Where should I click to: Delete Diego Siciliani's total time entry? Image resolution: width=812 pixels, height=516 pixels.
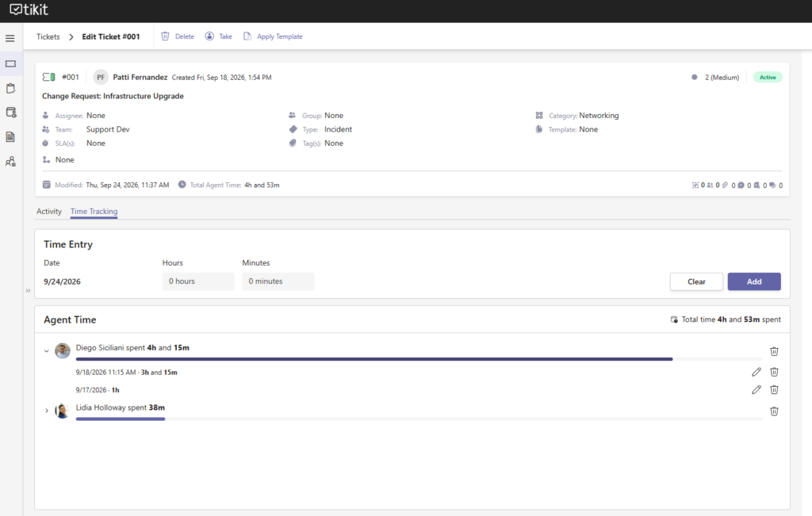pyautogui.click(x=774, y=351)
